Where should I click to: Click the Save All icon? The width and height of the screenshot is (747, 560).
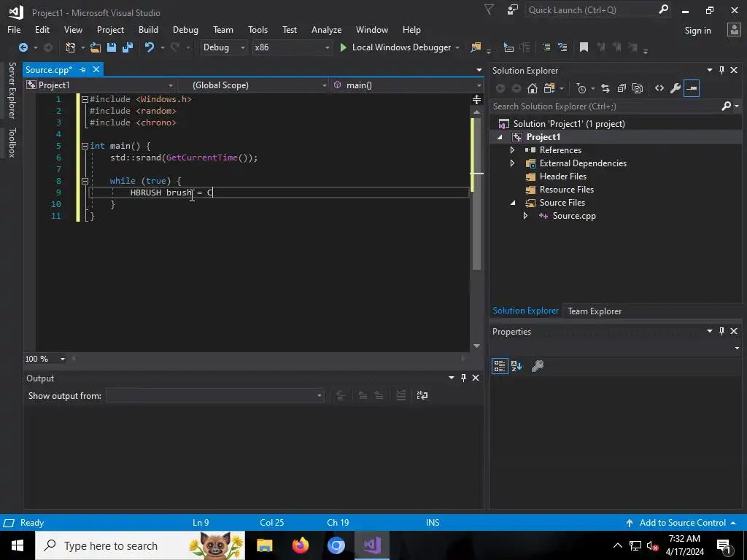[127, 47]
